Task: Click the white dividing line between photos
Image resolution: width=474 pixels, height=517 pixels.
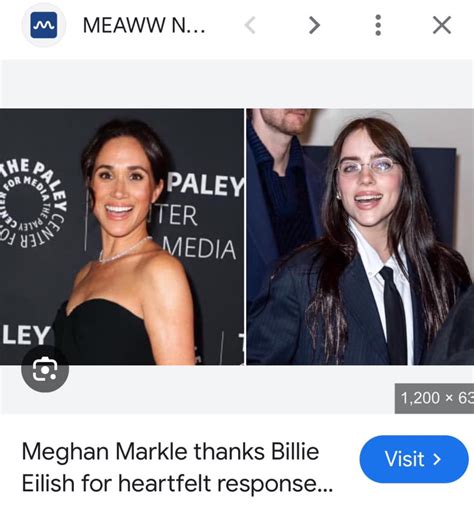Action: (x=245, y=237)
